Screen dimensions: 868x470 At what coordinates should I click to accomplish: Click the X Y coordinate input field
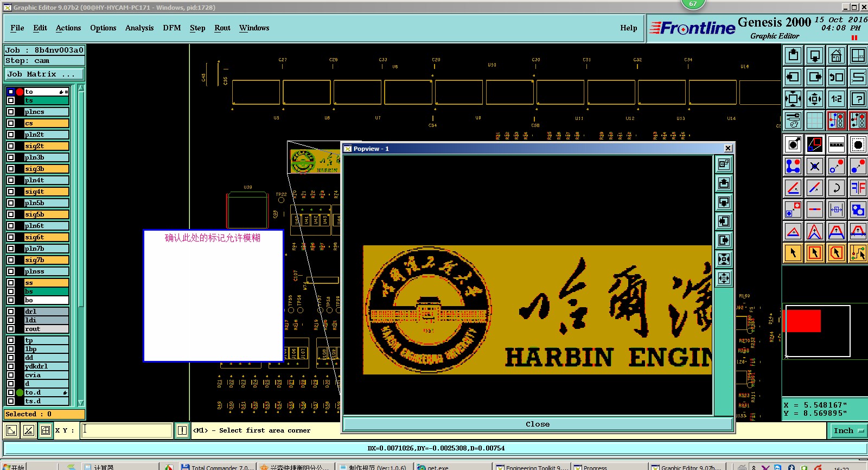coord(127,430)
